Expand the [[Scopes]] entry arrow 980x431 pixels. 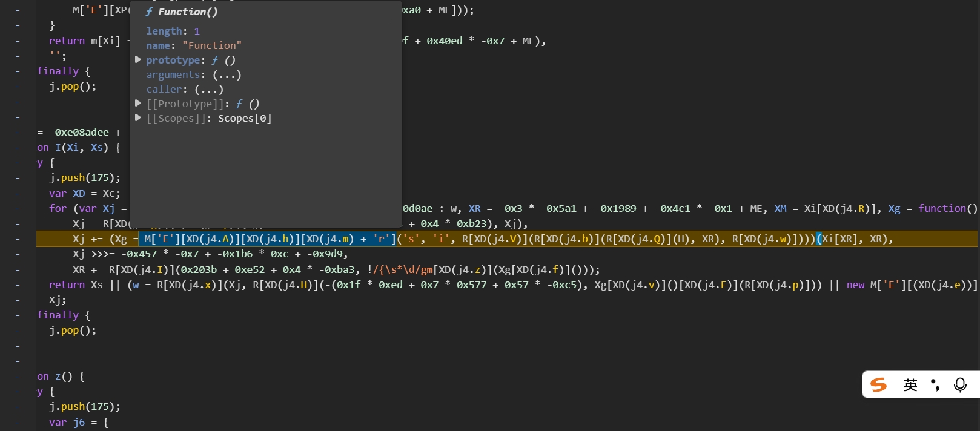[138, 118]
